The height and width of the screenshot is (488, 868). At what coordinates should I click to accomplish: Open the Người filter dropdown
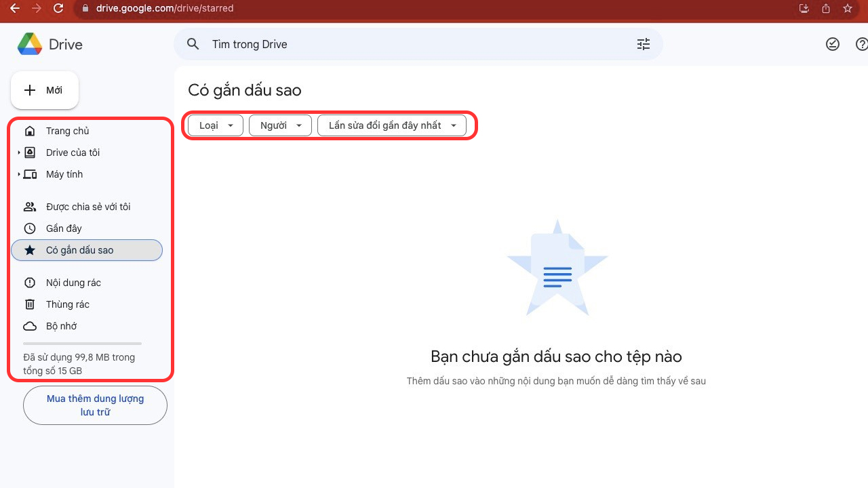pos(280,125)
